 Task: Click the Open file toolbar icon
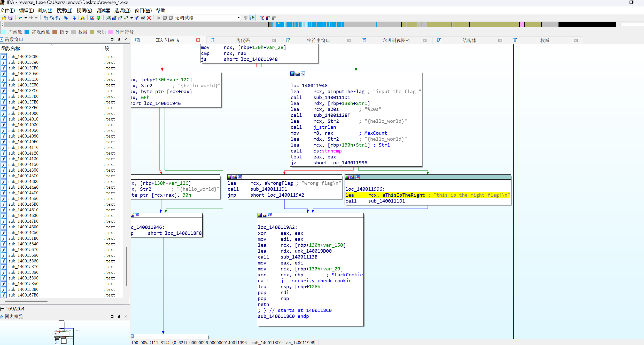(x=4, y=18)
